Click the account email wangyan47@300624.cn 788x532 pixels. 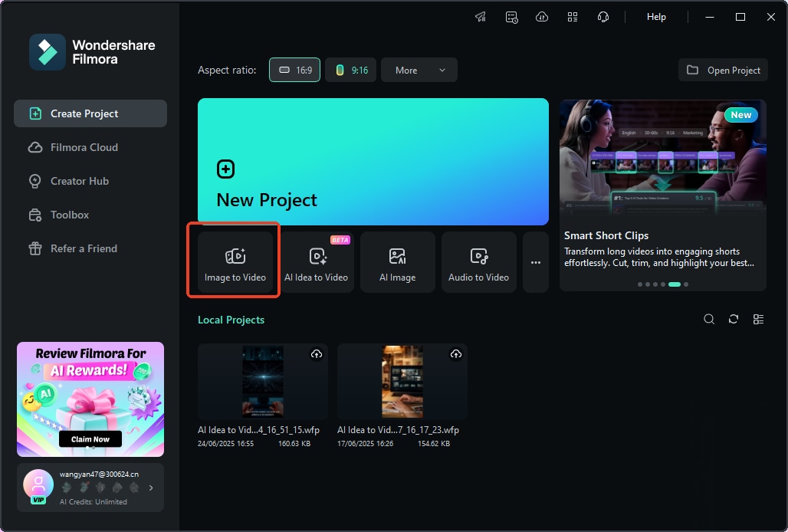click(99, 475)
